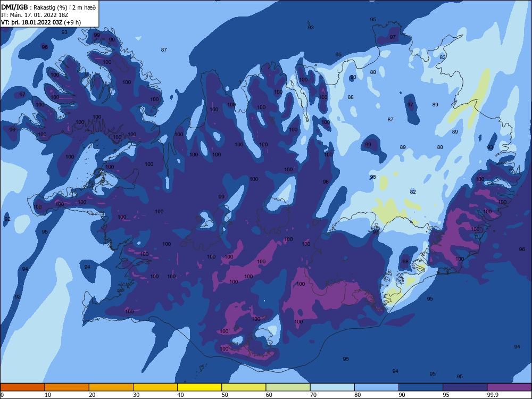Select the 95–99.9 dark indigo legend swatch
Image resolution: width=532 pixels, height=399 pixels.
(465, 387)
